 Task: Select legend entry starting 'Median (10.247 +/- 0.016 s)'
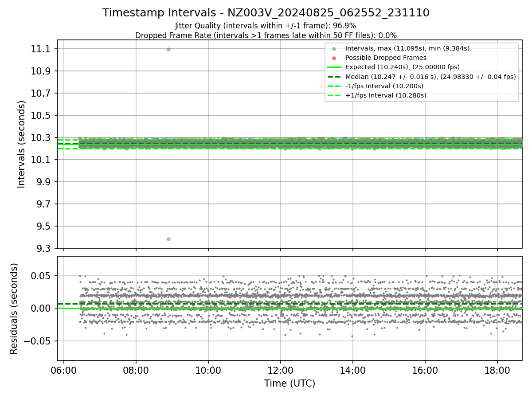(x=430, y=77)
